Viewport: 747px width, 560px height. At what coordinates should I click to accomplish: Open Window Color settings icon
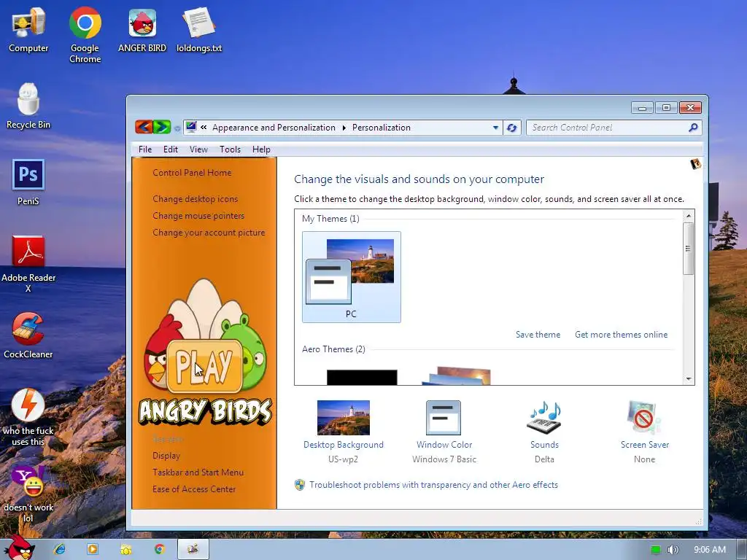[444, 417]
